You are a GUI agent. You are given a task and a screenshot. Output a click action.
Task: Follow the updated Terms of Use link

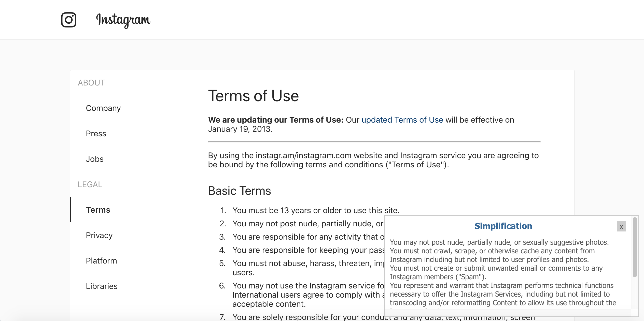tap(402, 120)
